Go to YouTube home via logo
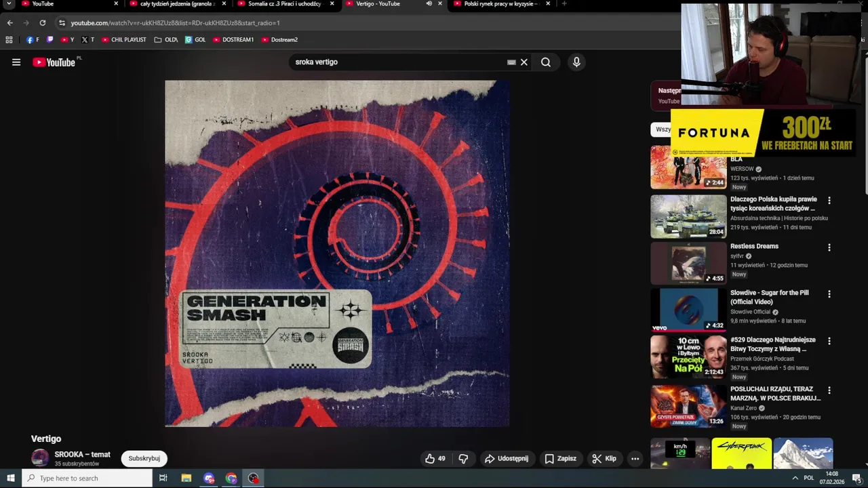This screenshot has height=488, width=868. click(x=54, y=62)
